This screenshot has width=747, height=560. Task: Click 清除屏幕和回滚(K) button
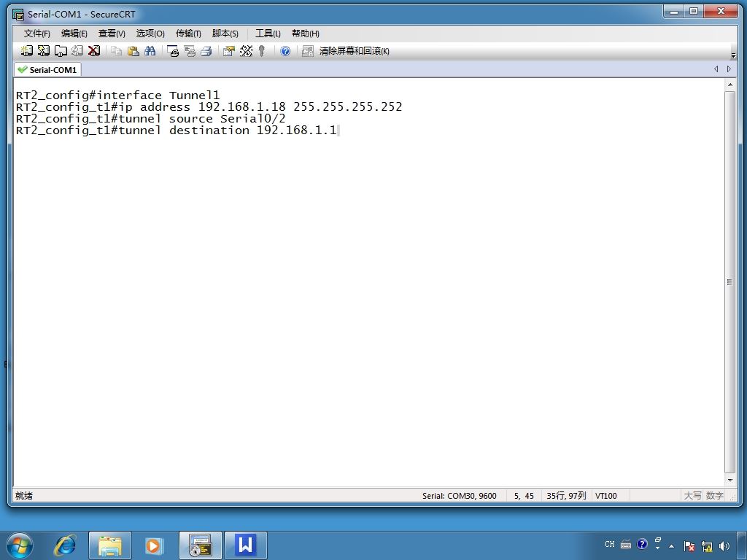click(354, 51)
